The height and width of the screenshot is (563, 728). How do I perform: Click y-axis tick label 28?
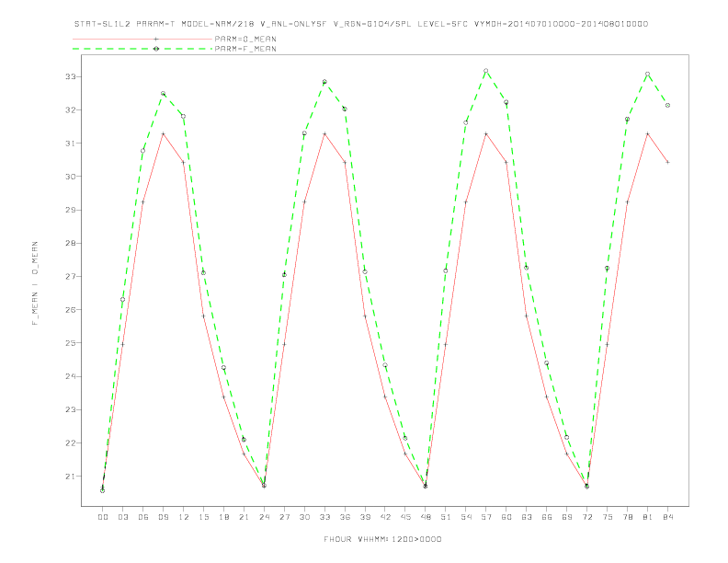tap(71, 243)
